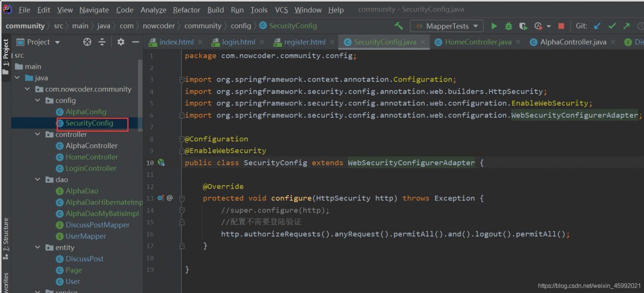This screenshot has width=644, height=293.
Task: Collapse the controller package folder
Action: (39, 135)
